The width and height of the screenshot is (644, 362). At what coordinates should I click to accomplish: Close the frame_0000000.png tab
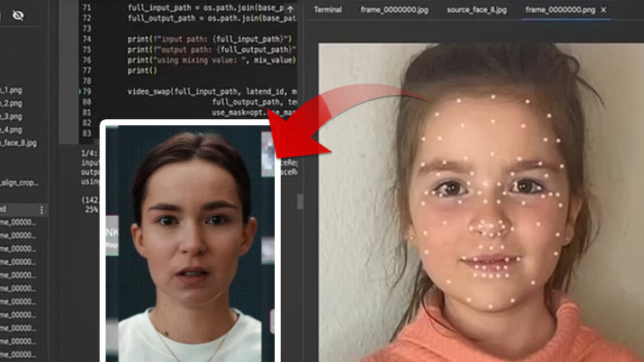click(604, 9)
